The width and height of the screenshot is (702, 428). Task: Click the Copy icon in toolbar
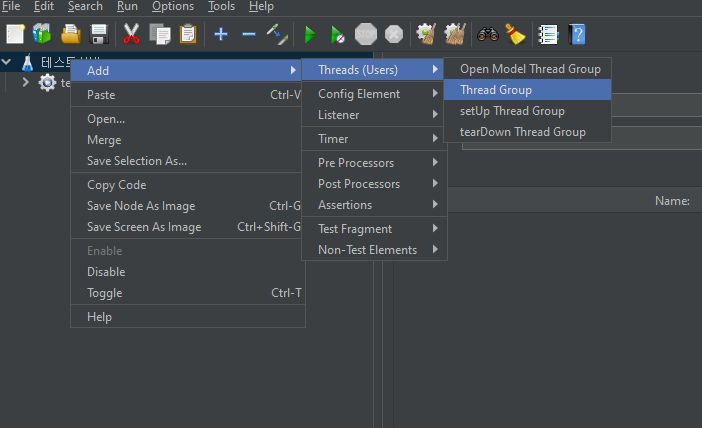[160, 34]
